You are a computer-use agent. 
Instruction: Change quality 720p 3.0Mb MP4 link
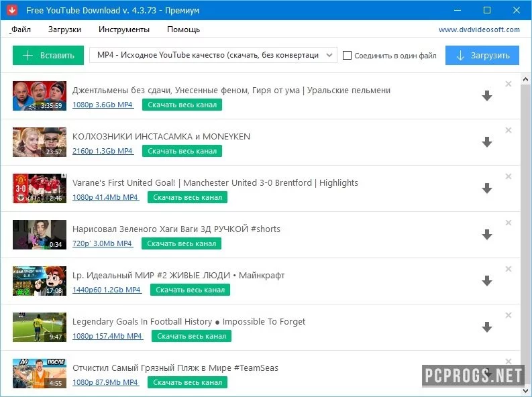pyautogui.click(x=102, y=243)
